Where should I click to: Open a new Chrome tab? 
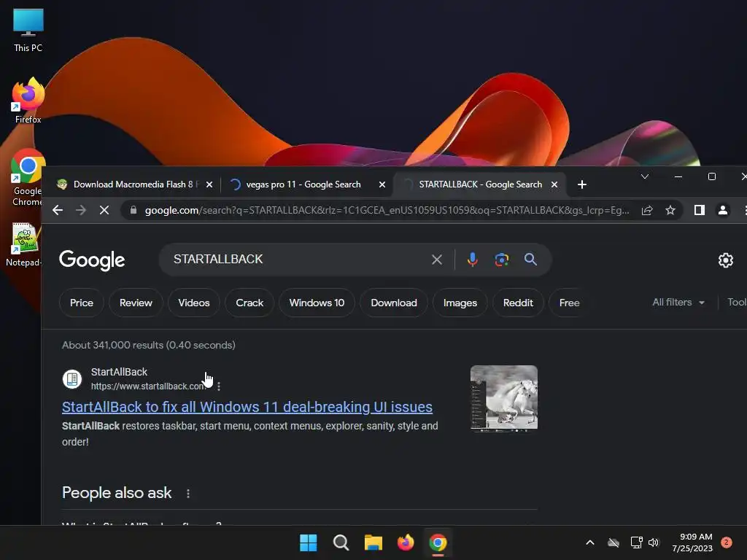581,184
